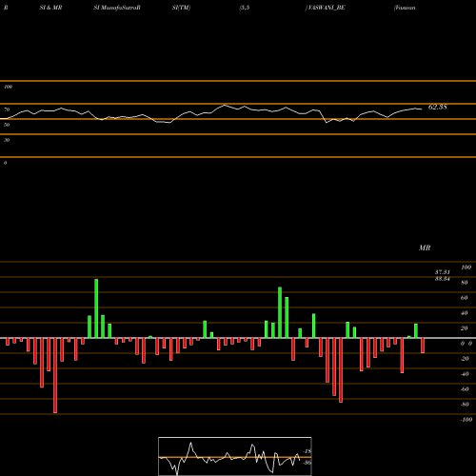Click the -40 label on MR axis
Screen dimensions: 476x476
pos(465,374)
